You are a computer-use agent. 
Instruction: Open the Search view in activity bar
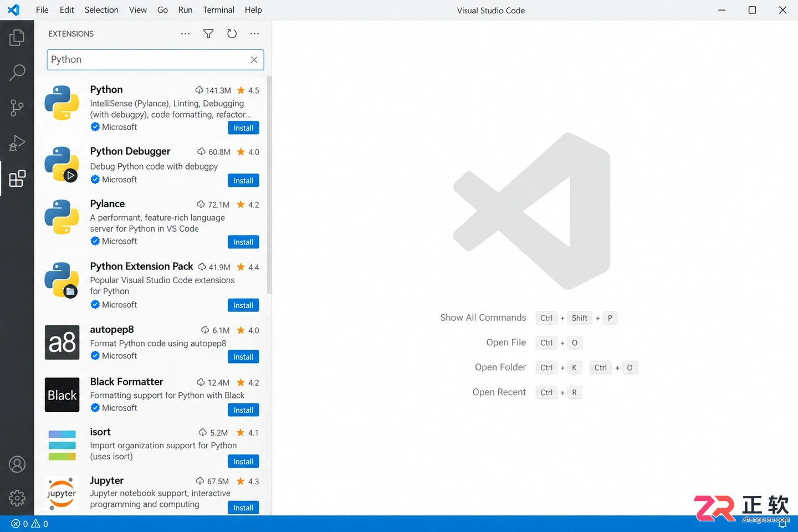tap(17, 73)
